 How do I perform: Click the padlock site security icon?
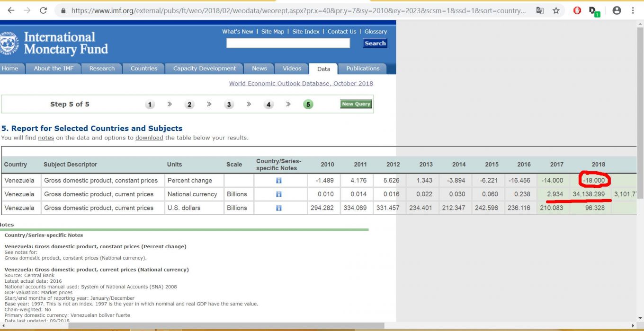63,10
